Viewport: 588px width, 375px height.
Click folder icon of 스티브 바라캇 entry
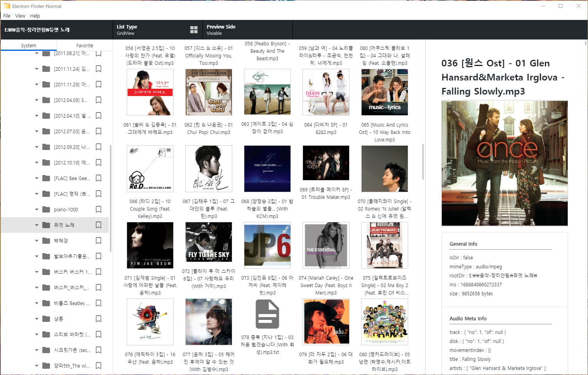(x=46, y=334)
